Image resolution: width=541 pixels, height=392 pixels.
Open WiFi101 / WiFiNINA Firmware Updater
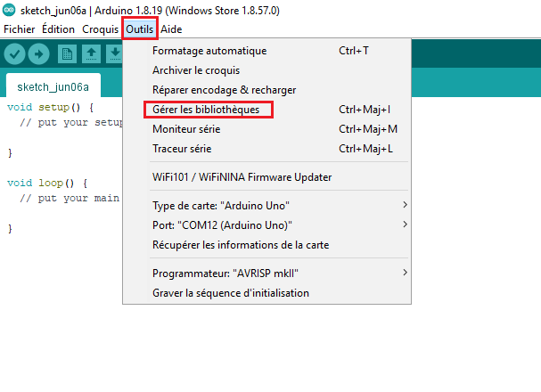pos(266,177)
